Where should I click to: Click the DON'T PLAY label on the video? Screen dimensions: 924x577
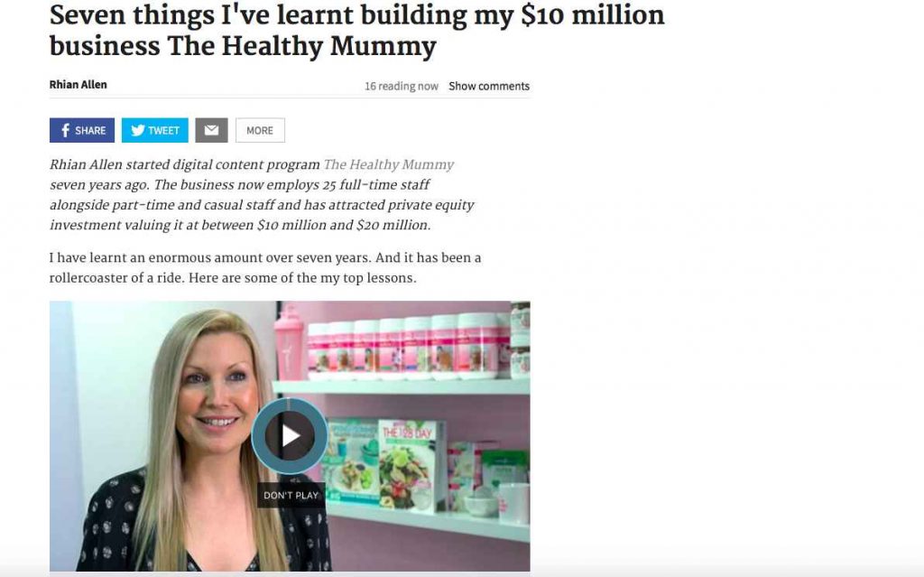point(291,495)
